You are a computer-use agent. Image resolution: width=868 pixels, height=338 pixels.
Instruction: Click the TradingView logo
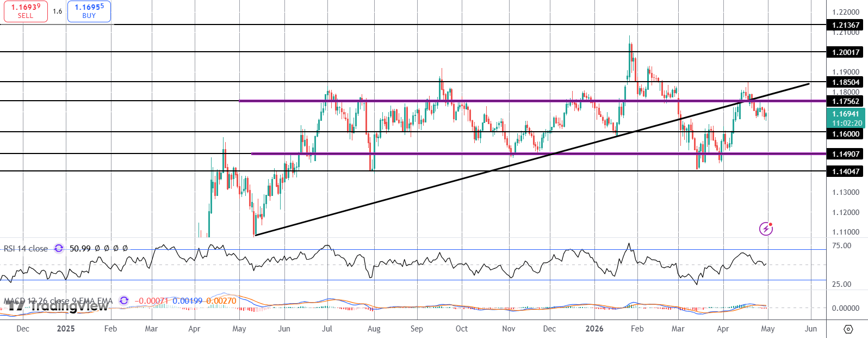click(57, 306)
